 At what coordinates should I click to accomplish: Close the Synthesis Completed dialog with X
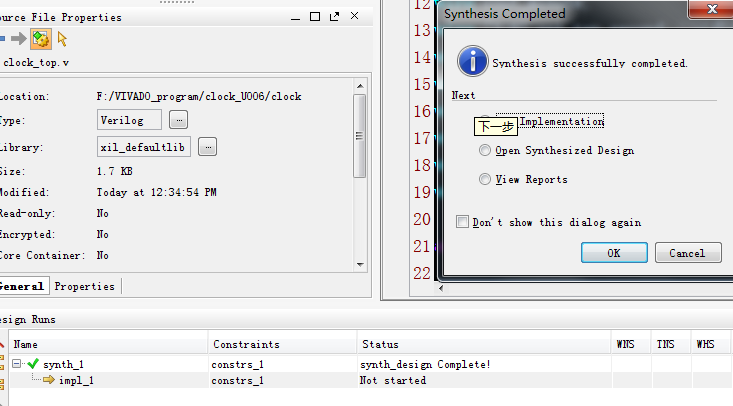(712, 9)
